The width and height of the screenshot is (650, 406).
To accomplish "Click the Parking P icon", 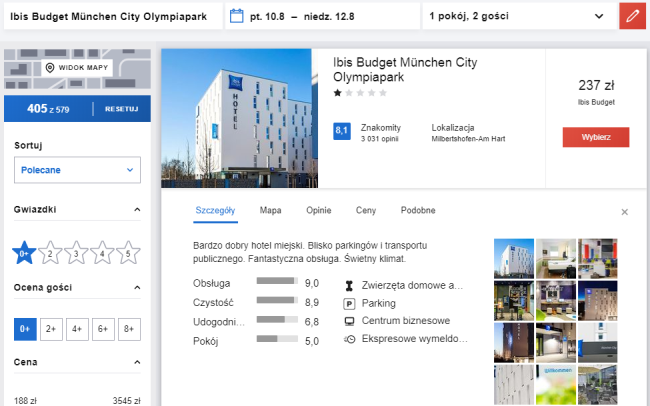I will tap(349, 304).
